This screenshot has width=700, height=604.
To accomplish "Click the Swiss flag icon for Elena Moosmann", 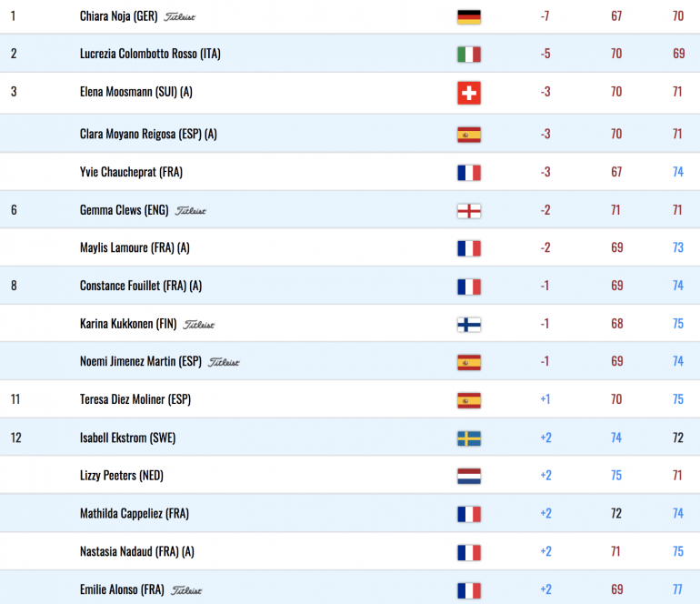I will click(x=469, y=93).
